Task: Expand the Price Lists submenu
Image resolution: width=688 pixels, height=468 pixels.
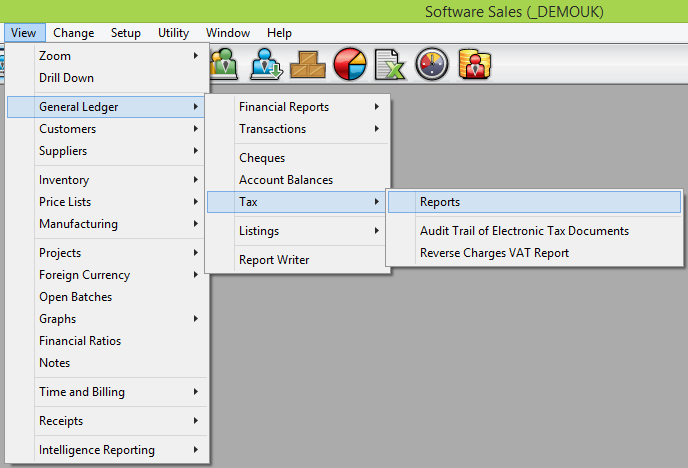Action: (x=106, y=202)
